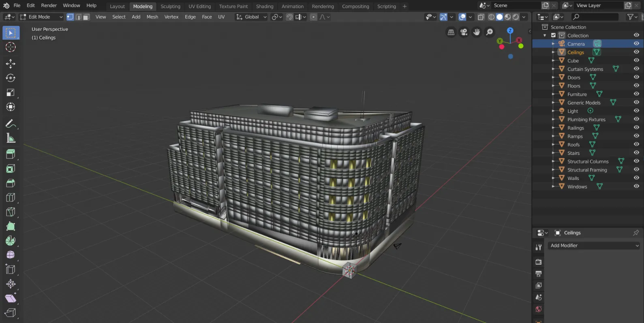Expand the Stairs tree item
This screenshot has height=323, width=644.
553,153
